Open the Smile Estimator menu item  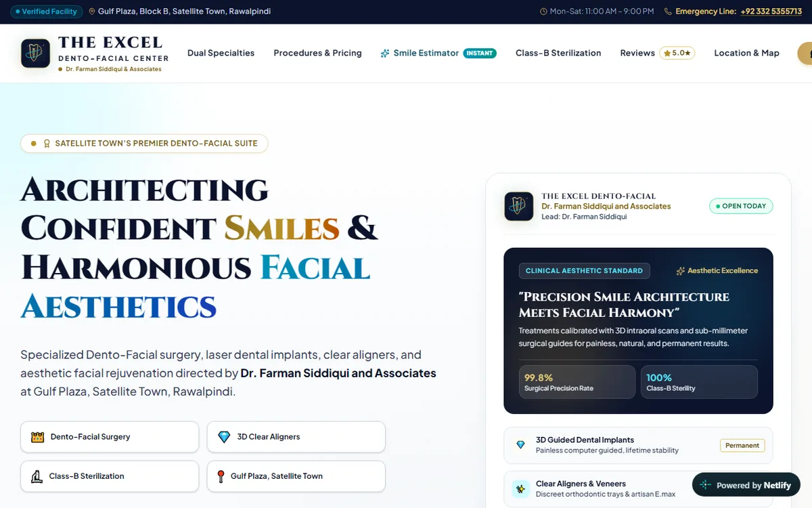438,53
